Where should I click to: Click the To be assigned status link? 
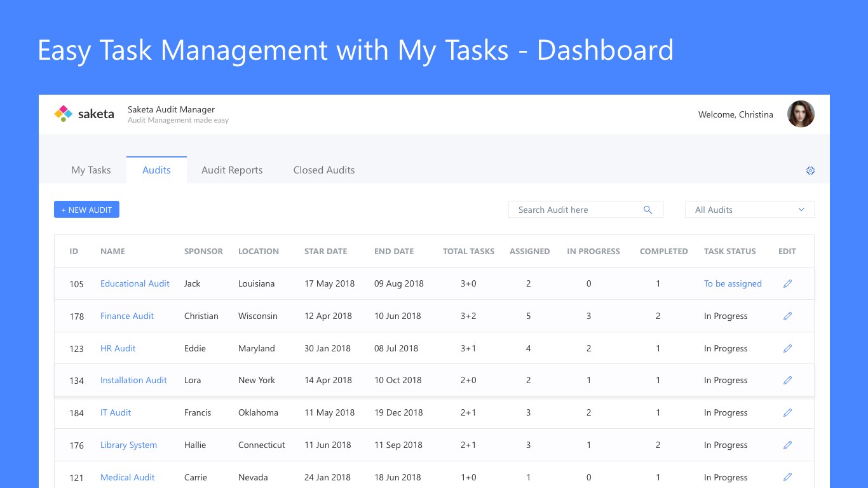733,283
